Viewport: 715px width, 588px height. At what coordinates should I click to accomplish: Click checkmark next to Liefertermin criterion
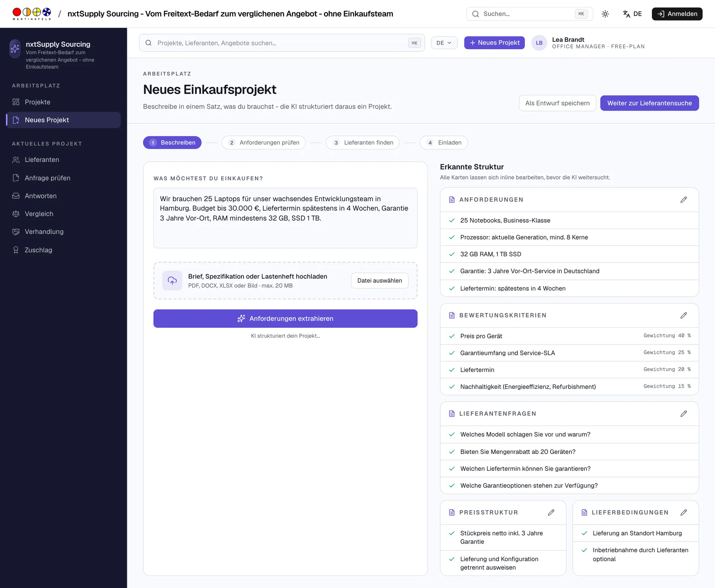tap(452, 370)
